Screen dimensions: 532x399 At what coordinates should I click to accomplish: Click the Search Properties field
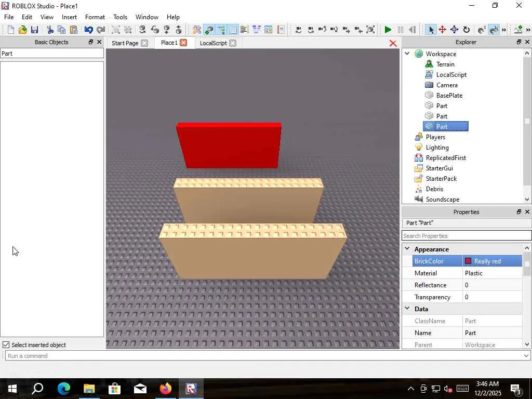click(467, 235)
